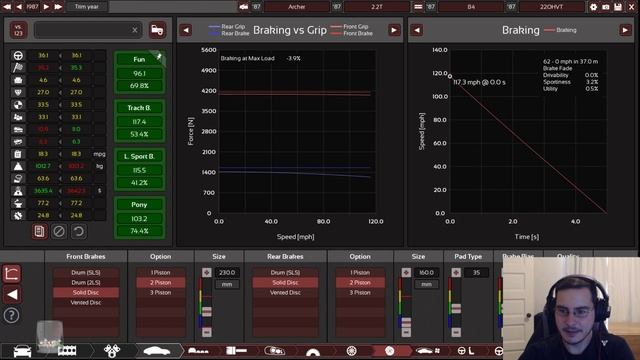Edit the front brake size value 230.0

click(x=227, y=272)
